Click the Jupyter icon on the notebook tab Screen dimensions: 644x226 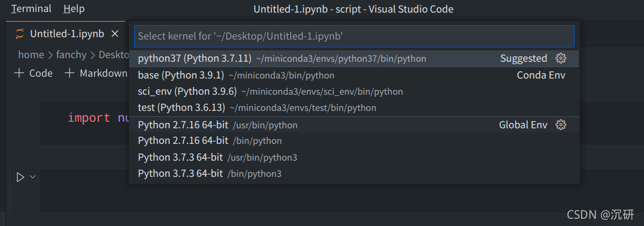coord(20,34)
